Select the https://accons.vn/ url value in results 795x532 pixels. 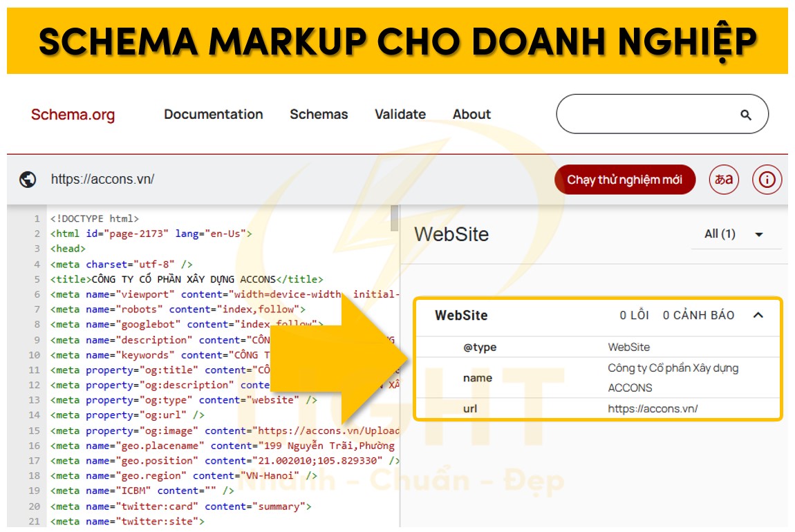click(x=653, y=408)
